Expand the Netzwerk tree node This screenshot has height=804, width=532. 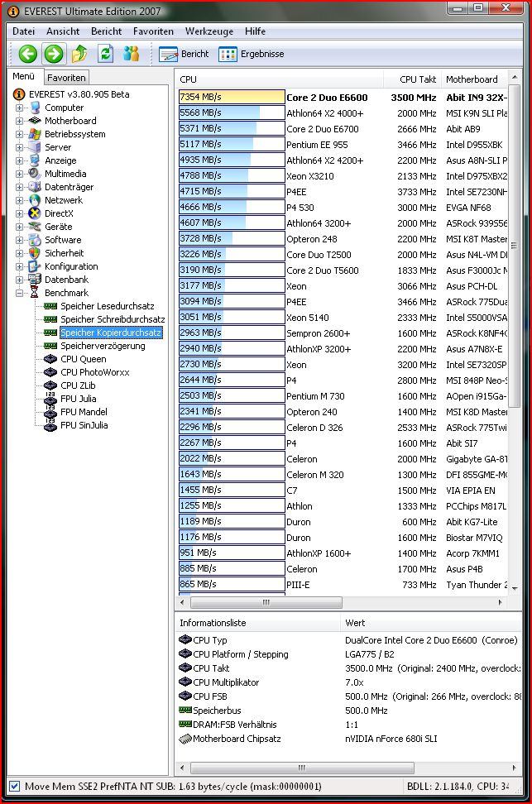point(20,200)
